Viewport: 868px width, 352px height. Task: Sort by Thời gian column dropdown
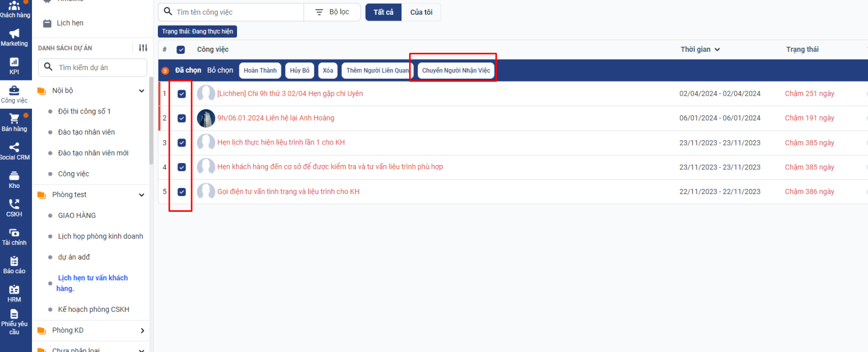coord(700,49)
